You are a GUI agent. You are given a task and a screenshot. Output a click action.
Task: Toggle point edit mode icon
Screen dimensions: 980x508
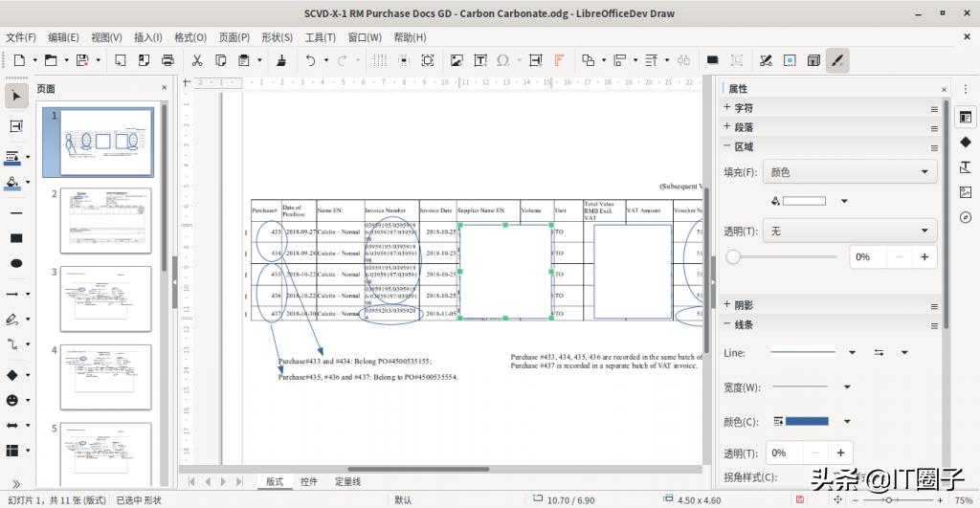[767, 60]
